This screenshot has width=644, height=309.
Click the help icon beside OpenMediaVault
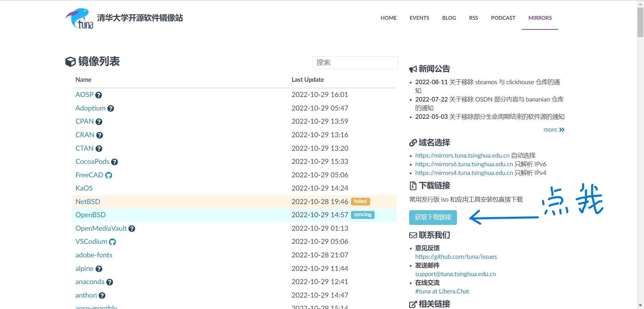point(132,229)
